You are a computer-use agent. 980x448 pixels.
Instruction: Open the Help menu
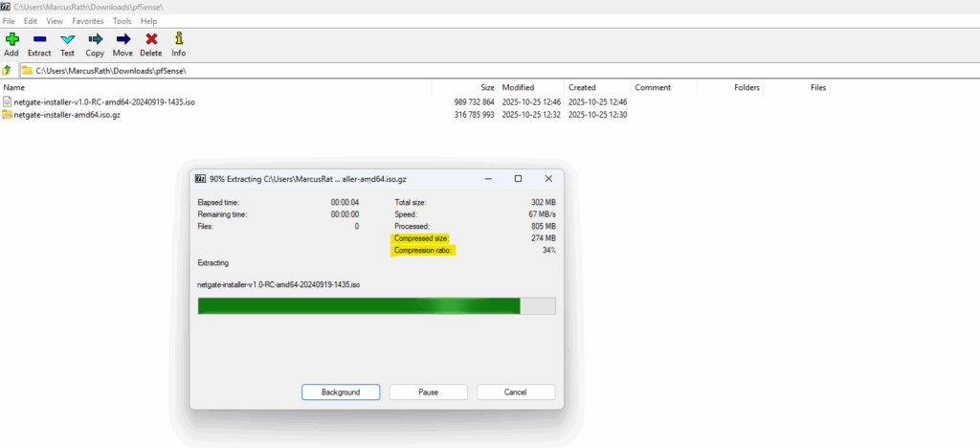148,21
